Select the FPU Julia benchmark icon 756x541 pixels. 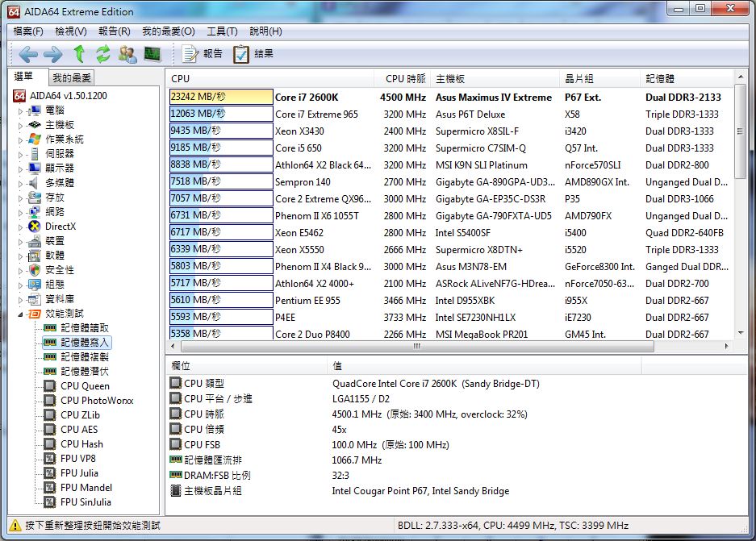tap(50, 473)
